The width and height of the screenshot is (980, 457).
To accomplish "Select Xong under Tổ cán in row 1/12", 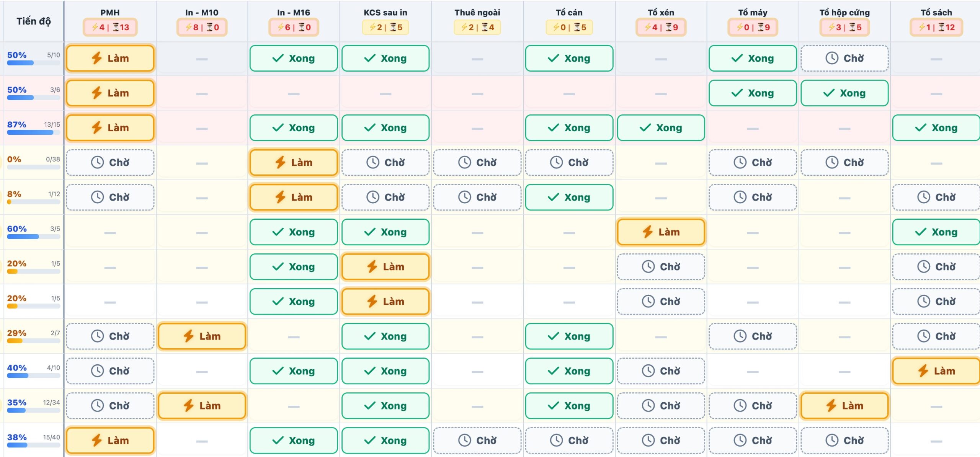I will pos(569,197).
